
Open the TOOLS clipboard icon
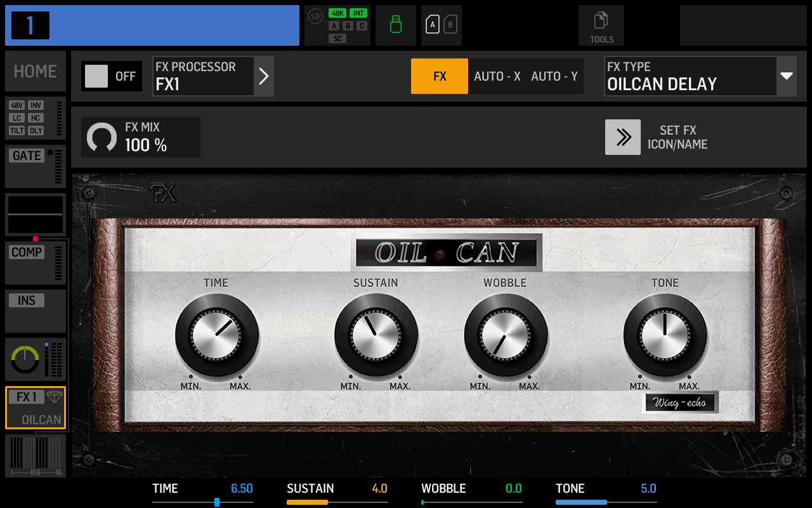pos(601,21)
